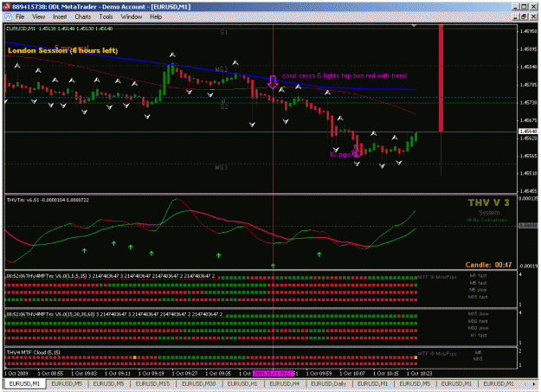This screenshot has height=392, width=541.
Task: Click the THVTrix v6.01 indicator label
Action: point(48,200)
